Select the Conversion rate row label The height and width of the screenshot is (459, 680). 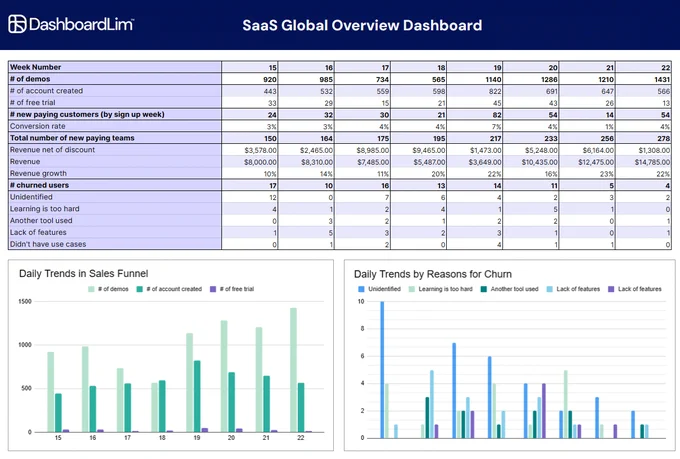38,126
